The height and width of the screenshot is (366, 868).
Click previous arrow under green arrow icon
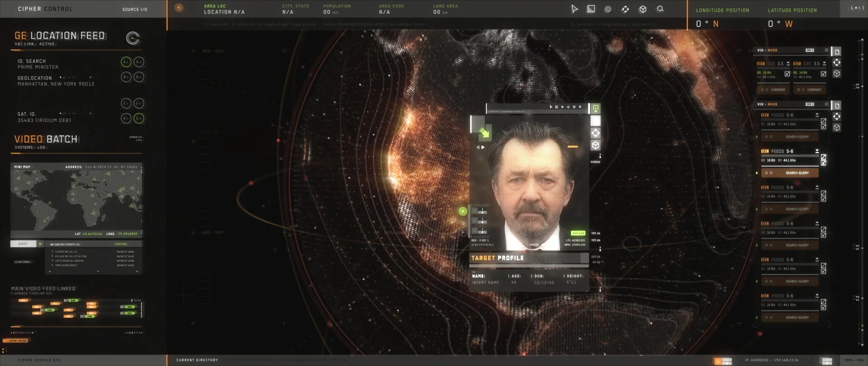click(478, 147)
